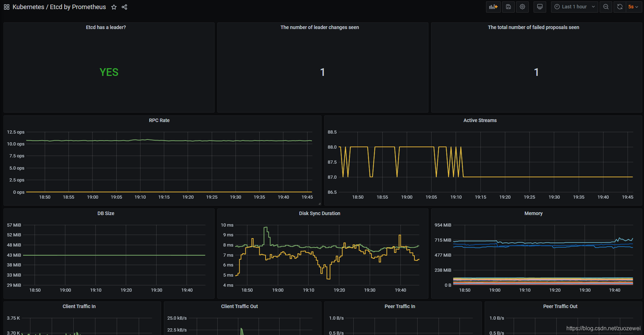
Task: Star the Etcd dashboard as favorite
Action: (x=114, y=7)
